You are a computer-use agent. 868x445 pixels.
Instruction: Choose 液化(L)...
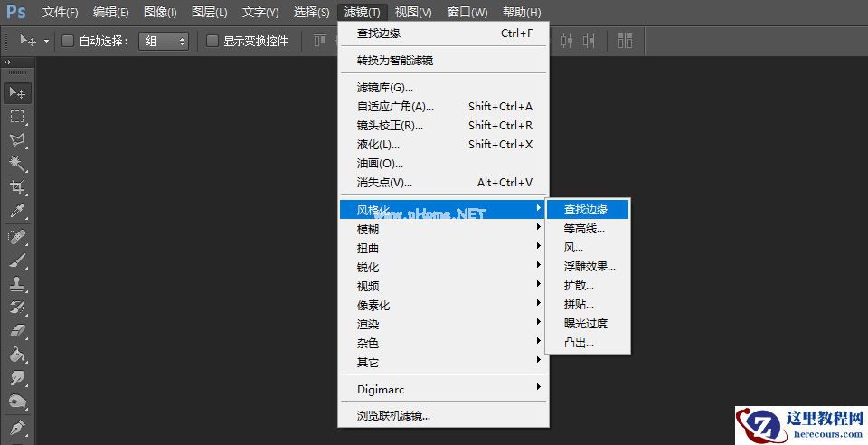coord(443,145)
